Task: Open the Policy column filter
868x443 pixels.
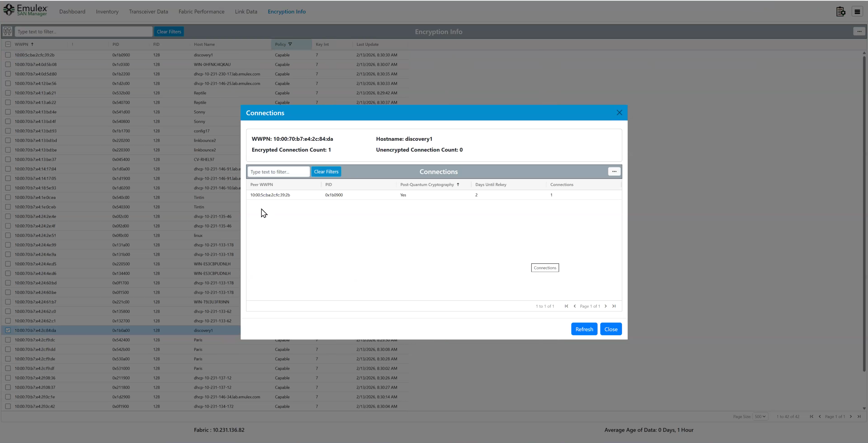Action: 290,44
